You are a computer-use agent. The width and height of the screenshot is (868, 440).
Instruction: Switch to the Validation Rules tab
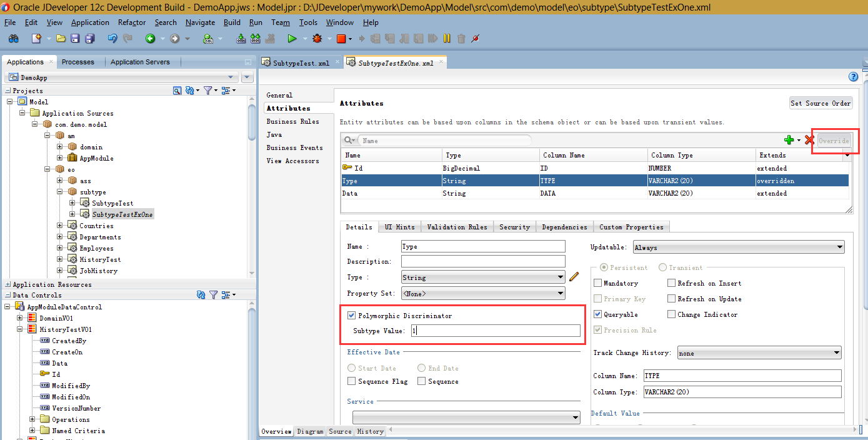pos(457,227)
